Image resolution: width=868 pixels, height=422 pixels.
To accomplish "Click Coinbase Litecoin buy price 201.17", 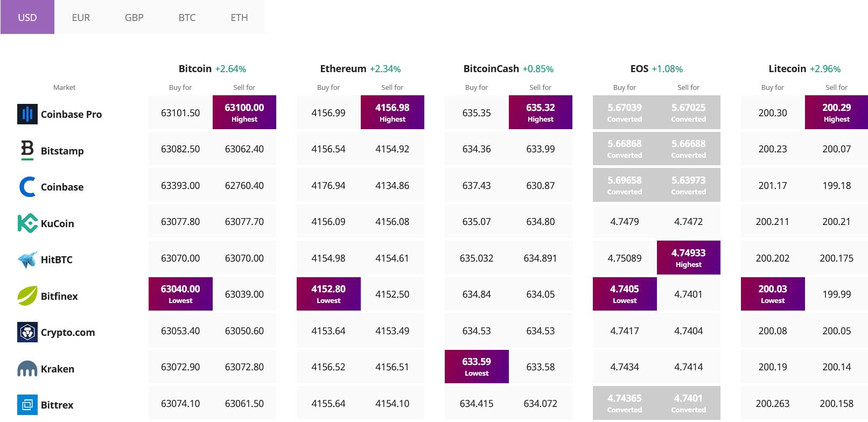I will tap(773, 185).
